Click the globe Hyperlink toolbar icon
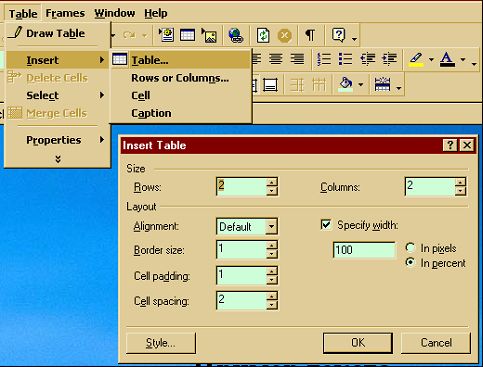 pyautogui.click(x=236, y=35)
